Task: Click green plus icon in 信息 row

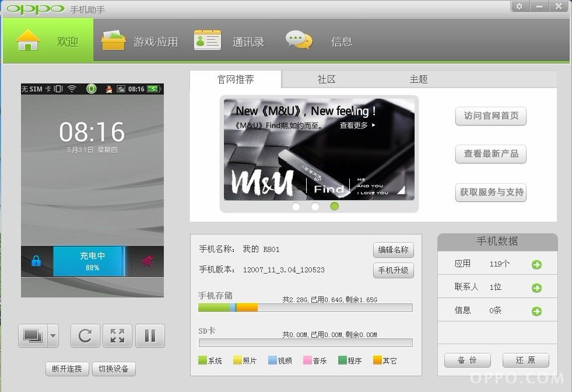Action: coord(536,311)
